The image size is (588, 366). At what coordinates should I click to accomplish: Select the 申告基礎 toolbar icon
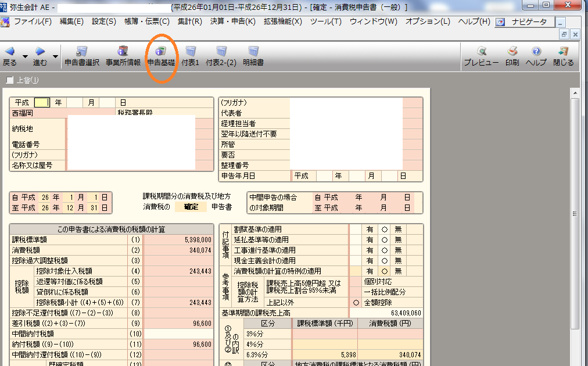[x=161, y=52]
